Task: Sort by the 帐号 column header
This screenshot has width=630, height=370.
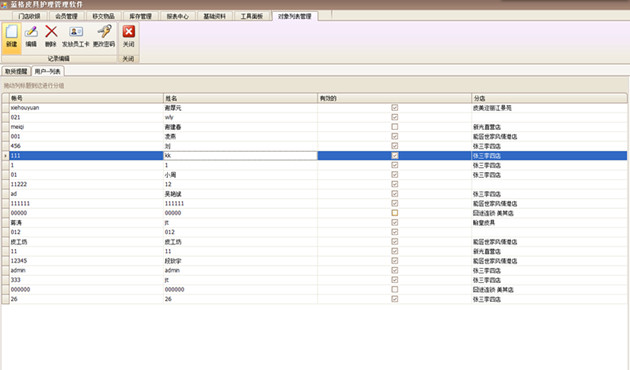Action: click(86, 98)
